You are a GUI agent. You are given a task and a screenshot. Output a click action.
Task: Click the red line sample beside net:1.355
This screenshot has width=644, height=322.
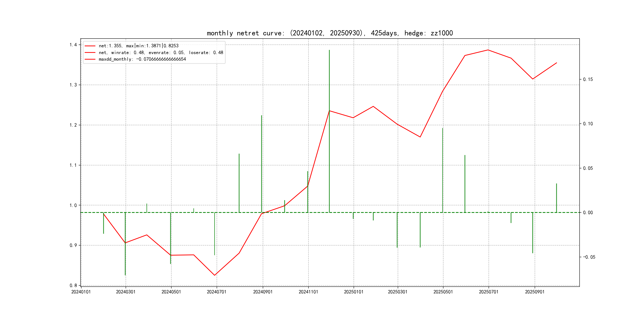click(90, 46)
